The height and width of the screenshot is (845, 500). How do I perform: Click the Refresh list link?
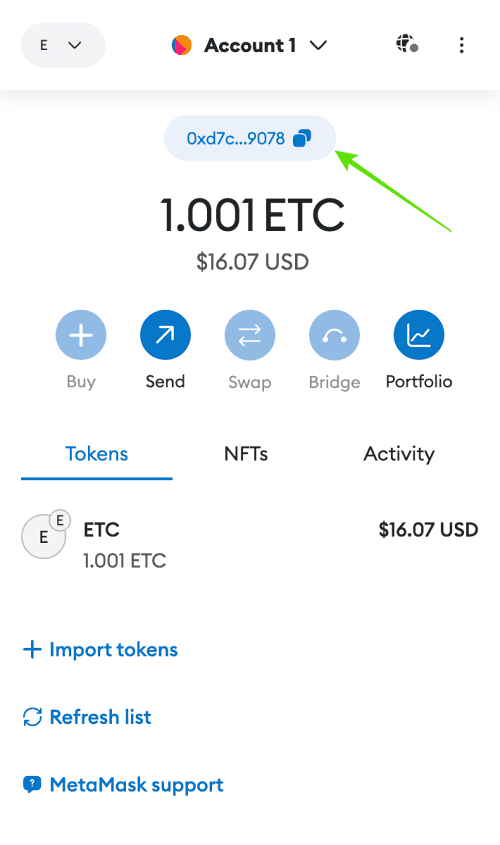pyautogui.click(x=87, y=717)
